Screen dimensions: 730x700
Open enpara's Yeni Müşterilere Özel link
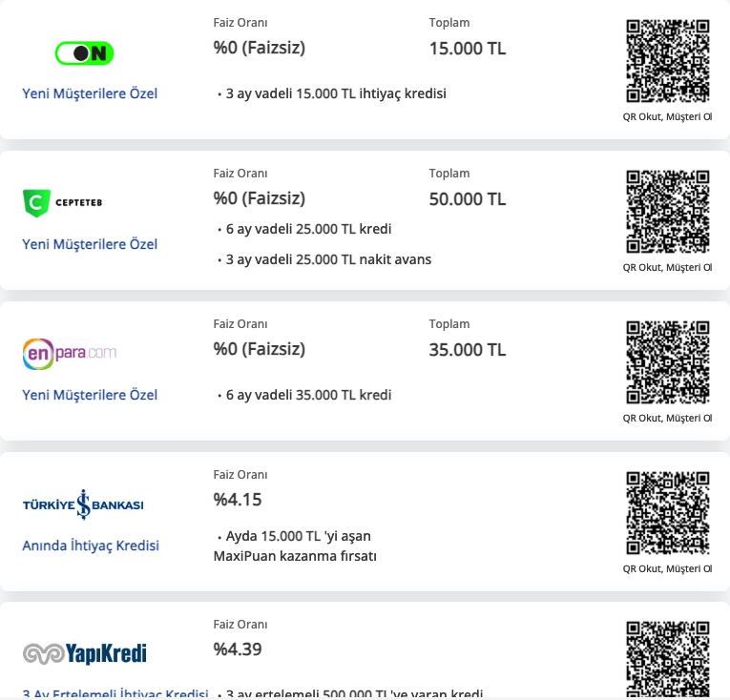(90, 395)
